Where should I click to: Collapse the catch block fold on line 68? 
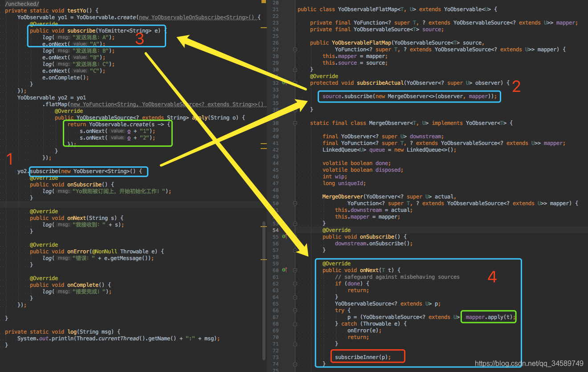pyautogui.click(x=295, y=324)
